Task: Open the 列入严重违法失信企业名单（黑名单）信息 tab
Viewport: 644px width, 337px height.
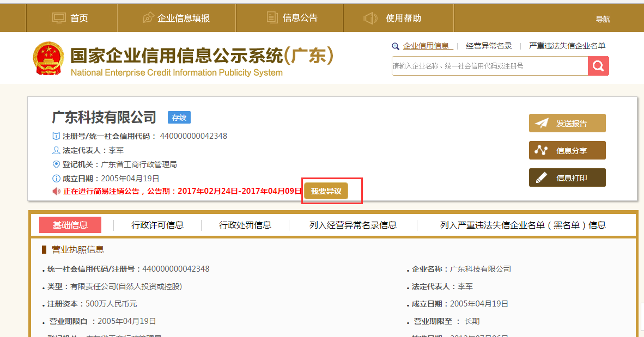Action: click(x=523, y=225)
